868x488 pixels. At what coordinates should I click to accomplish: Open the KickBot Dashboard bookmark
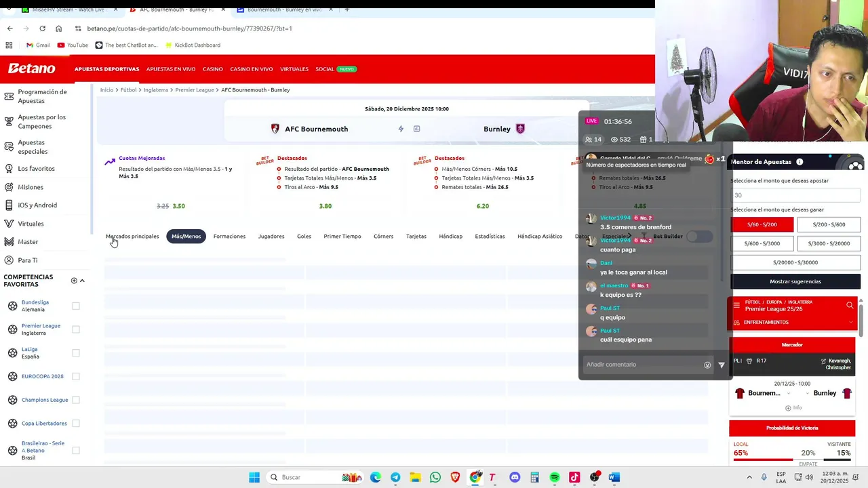(x=192, y=45)
